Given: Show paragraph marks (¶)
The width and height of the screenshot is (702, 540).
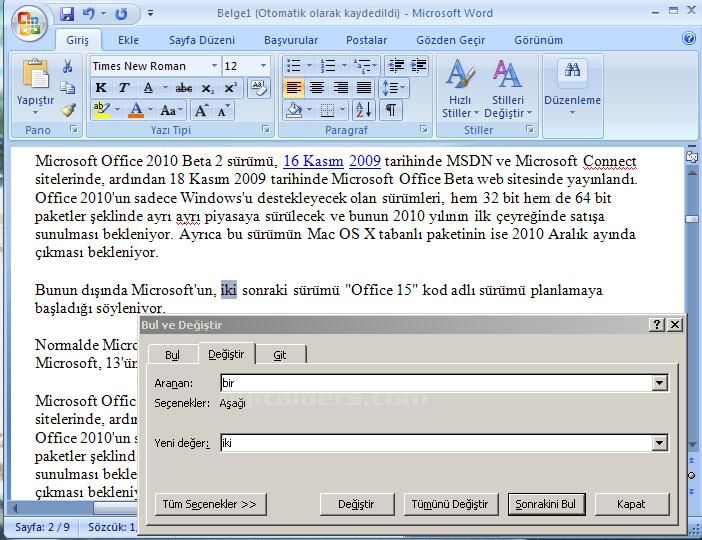Looking at the screenshot, I should (391, 109).
